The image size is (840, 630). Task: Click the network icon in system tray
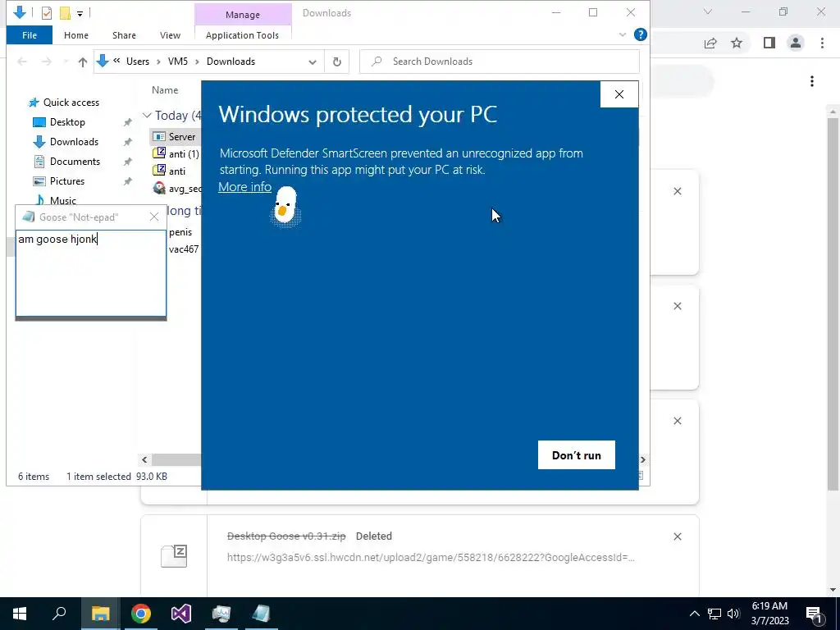tap(714, 614)
